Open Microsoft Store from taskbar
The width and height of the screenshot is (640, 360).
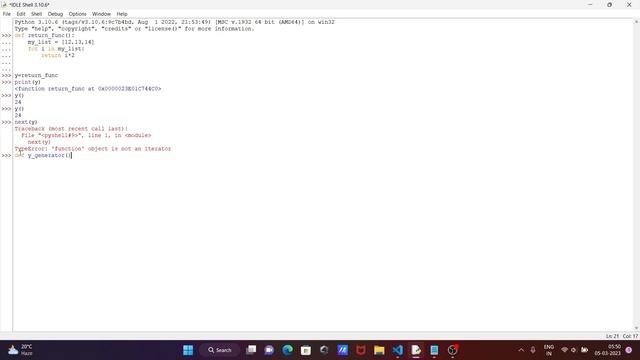tap(306, 350)
